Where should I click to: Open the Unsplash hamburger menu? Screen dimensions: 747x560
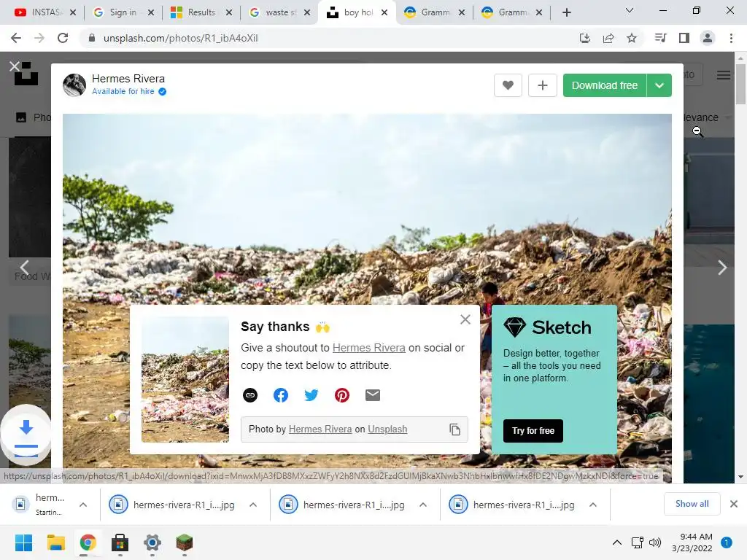click(x=724, y=75)
